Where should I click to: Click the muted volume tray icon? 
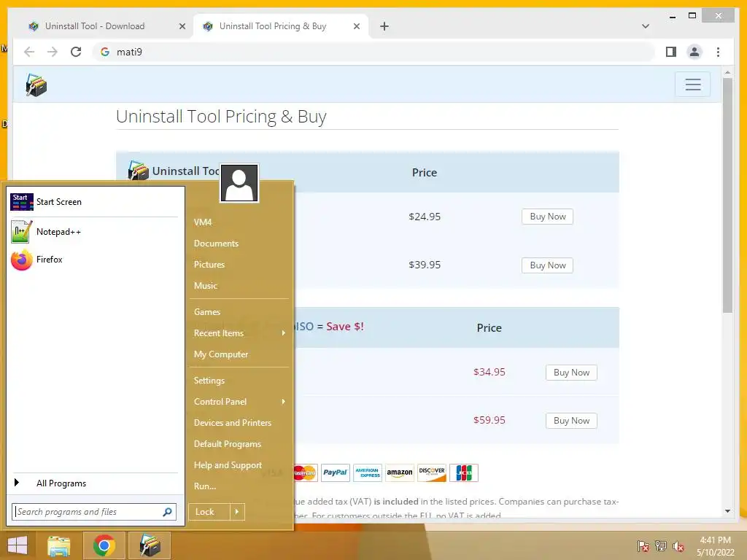pyautogui.click(x=678, y=546)
